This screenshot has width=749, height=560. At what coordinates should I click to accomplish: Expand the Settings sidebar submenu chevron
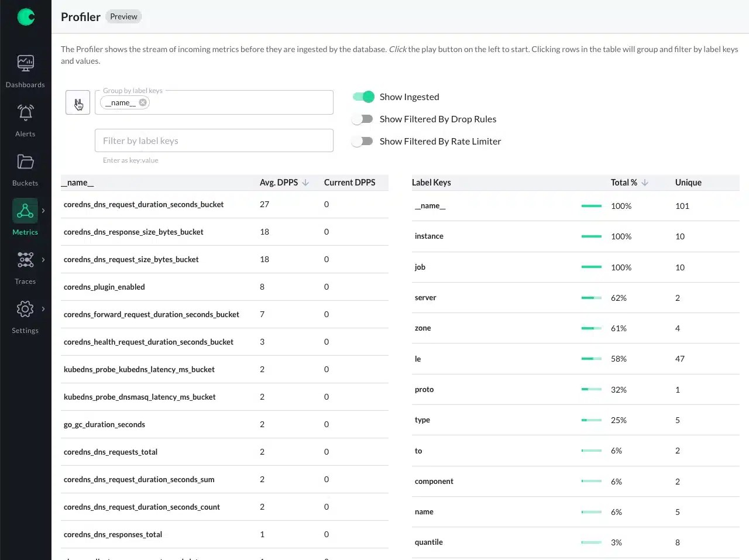tap(43, 309)
